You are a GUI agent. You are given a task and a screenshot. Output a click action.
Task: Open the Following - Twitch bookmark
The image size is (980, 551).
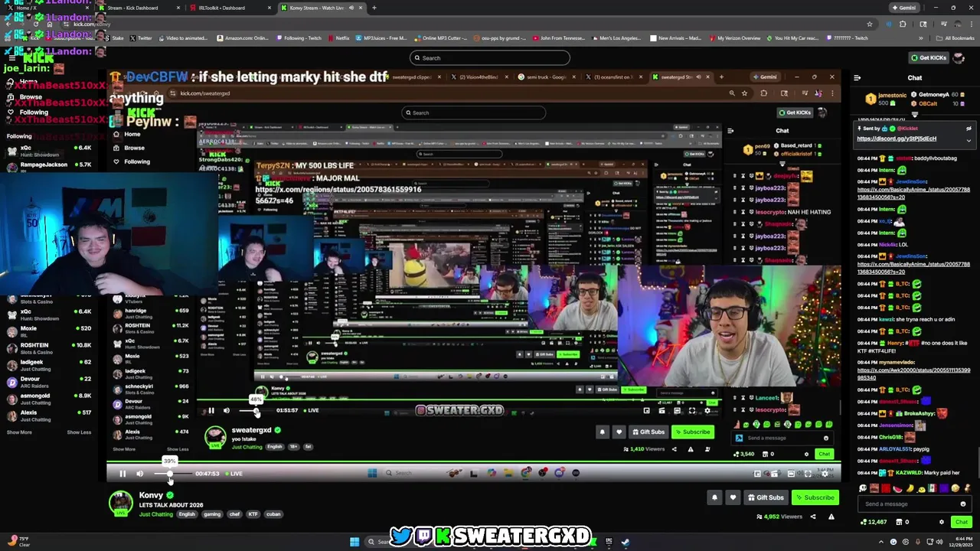(x=299, y=38)
